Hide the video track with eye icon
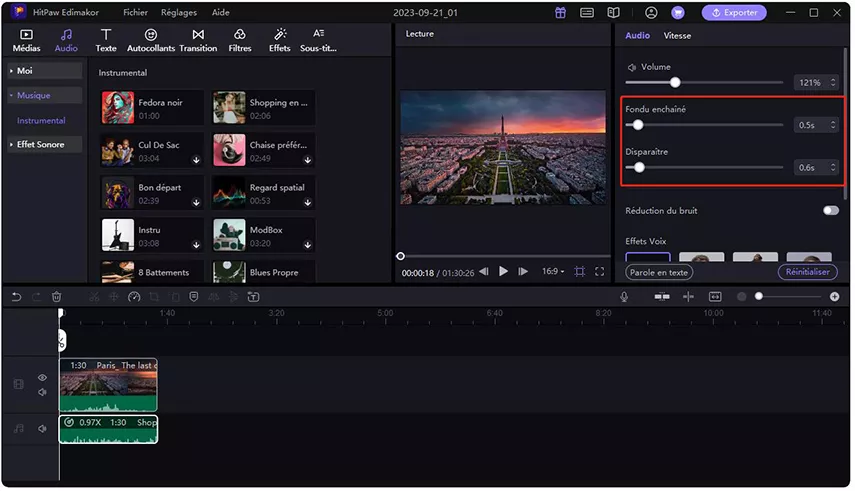This screenshot has width=855, height=491. pyautogui.click(x=42, y=378)
